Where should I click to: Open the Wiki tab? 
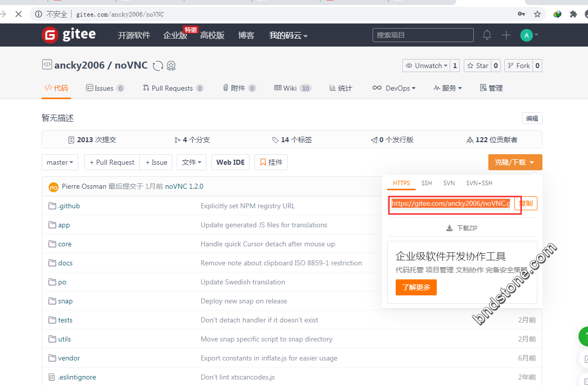point(292,88)
